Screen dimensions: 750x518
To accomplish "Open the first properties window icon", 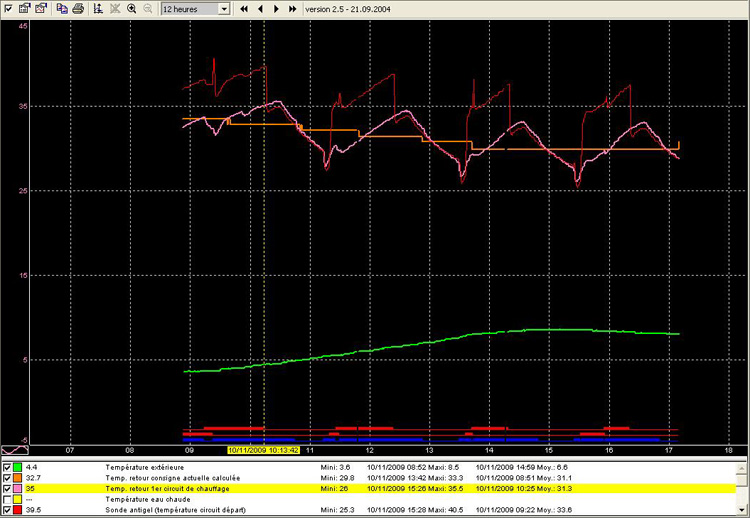I will pyautogui.click(x=24, y=8).
